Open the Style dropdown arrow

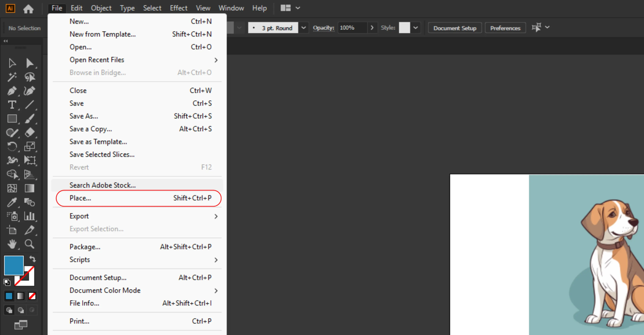416,28
